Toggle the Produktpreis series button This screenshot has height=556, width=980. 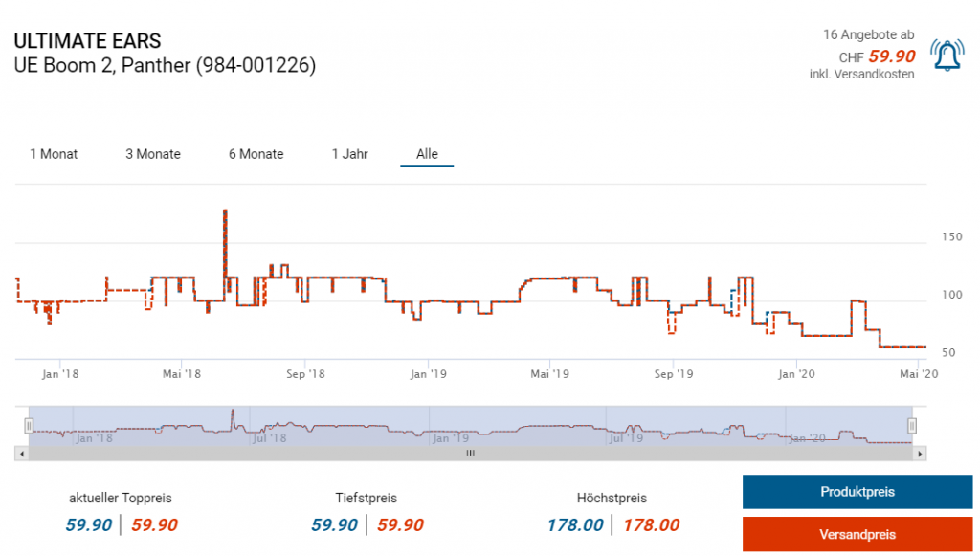coord(857,492)
